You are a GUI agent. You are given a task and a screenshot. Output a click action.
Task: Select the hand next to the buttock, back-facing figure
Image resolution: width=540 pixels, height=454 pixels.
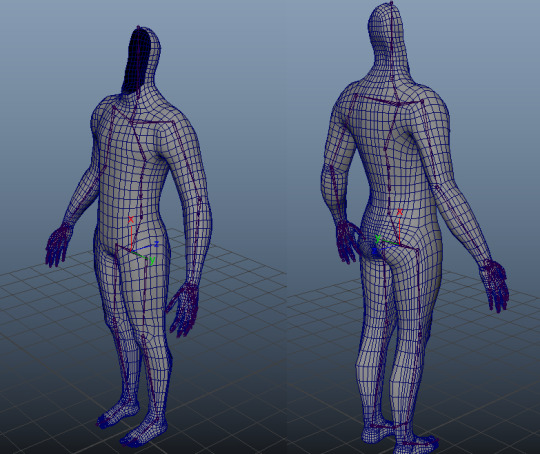pos(348,241)
